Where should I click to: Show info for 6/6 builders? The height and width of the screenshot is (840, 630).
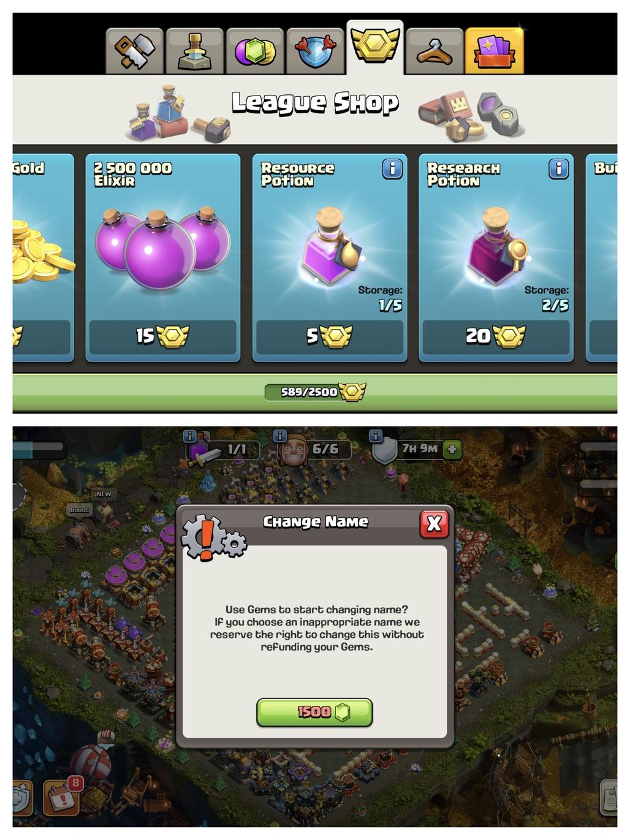pos(280,436)
